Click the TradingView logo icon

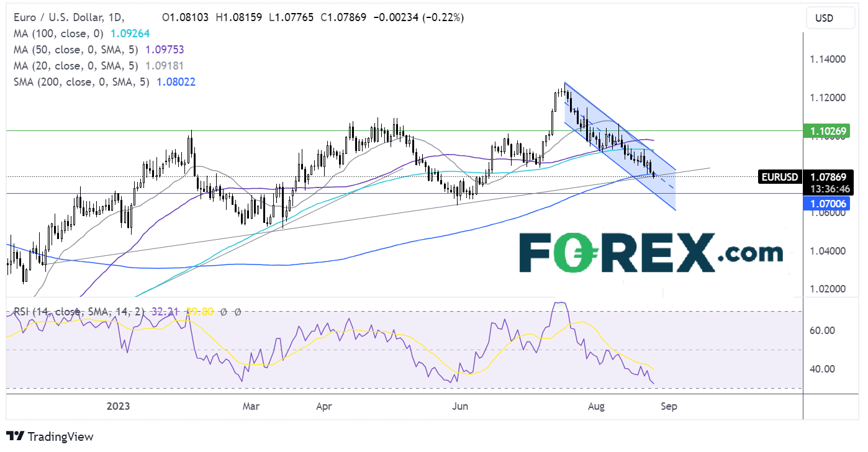(16, 436)
